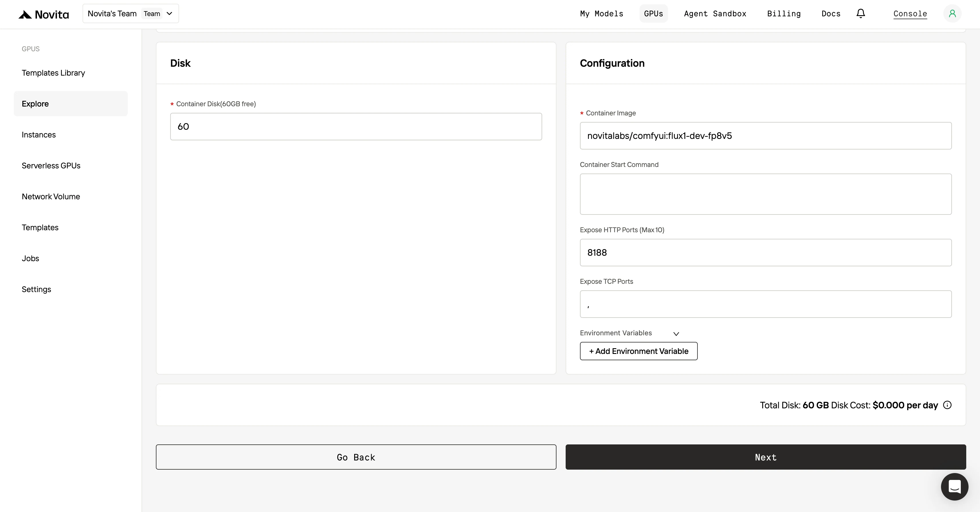Viewport: 980px width, 512px height.
Task: Click the Configuration section heading
Action: tap(612, 63)
